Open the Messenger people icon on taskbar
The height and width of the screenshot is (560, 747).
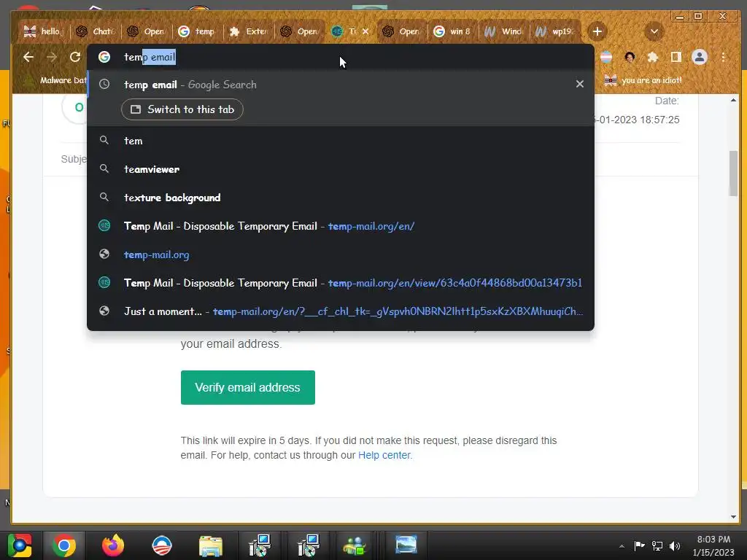pos(355,545)
